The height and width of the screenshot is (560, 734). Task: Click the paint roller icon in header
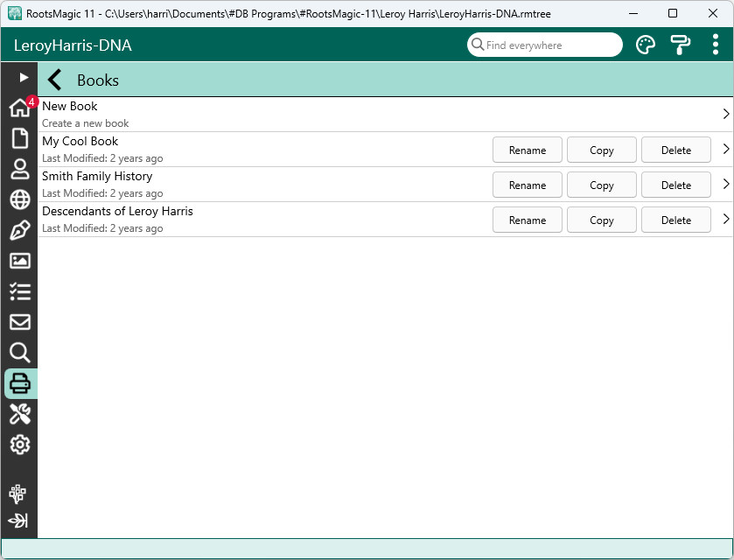pos(680,45)
